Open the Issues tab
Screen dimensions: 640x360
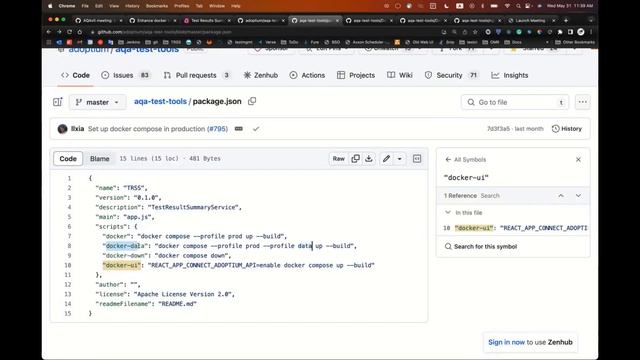pyautogui.click(x=126, y=75)
